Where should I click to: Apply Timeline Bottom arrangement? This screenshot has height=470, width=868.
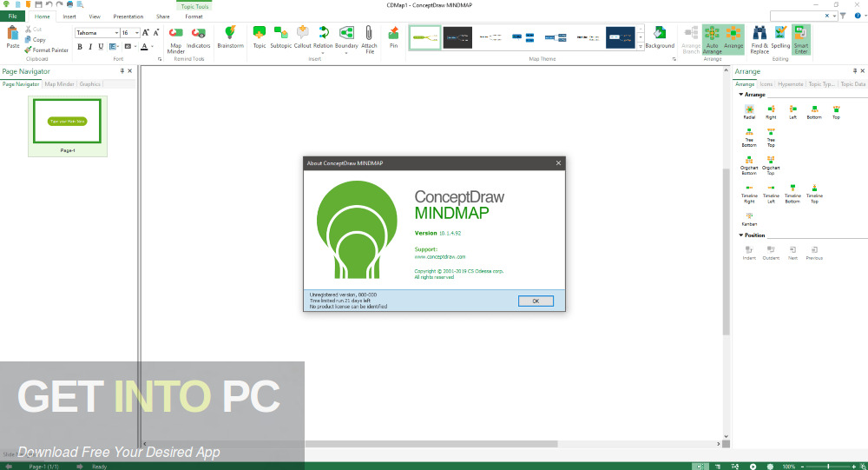792,194
